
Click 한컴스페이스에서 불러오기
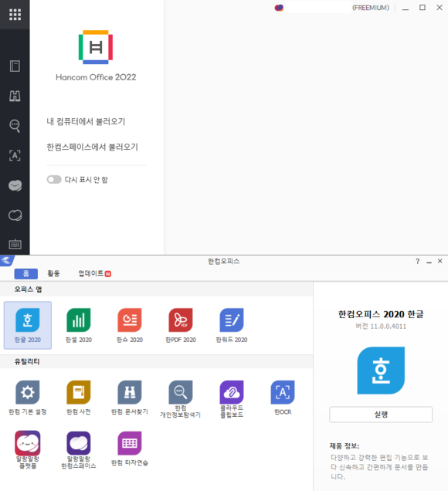click(92, 147)
